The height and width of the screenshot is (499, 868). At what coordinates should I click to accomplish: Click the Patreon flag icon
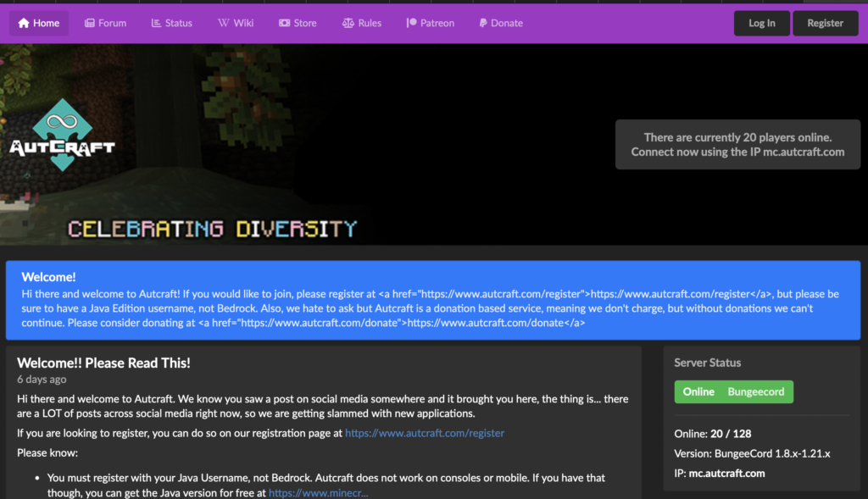[412, 23]
